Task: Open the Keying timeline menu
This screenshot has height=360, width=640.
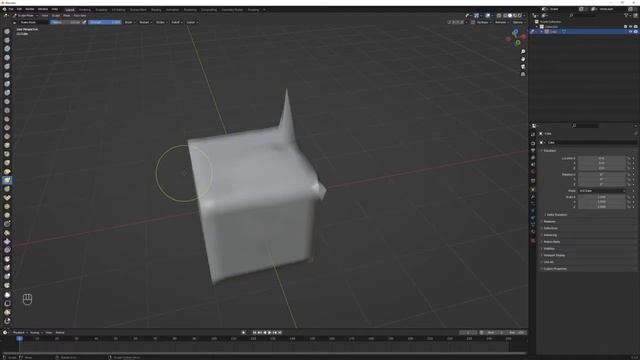Action: (x=35, y=332)
